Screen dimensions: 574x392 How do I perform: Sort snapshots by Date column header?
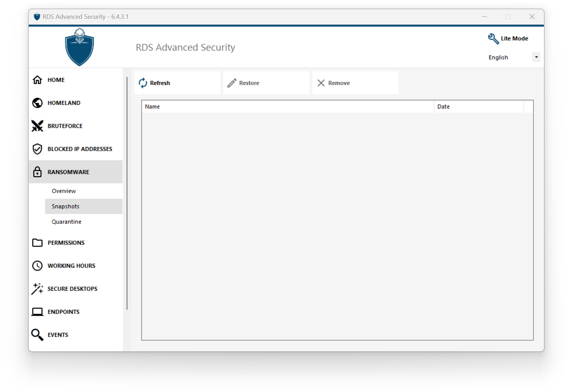[479, 106]
